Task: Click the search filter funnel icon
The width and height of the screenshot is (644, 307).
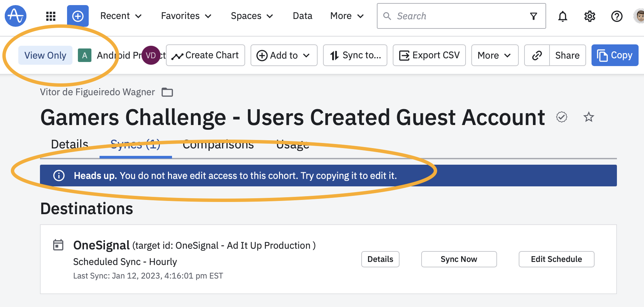Action: (534, 16)
